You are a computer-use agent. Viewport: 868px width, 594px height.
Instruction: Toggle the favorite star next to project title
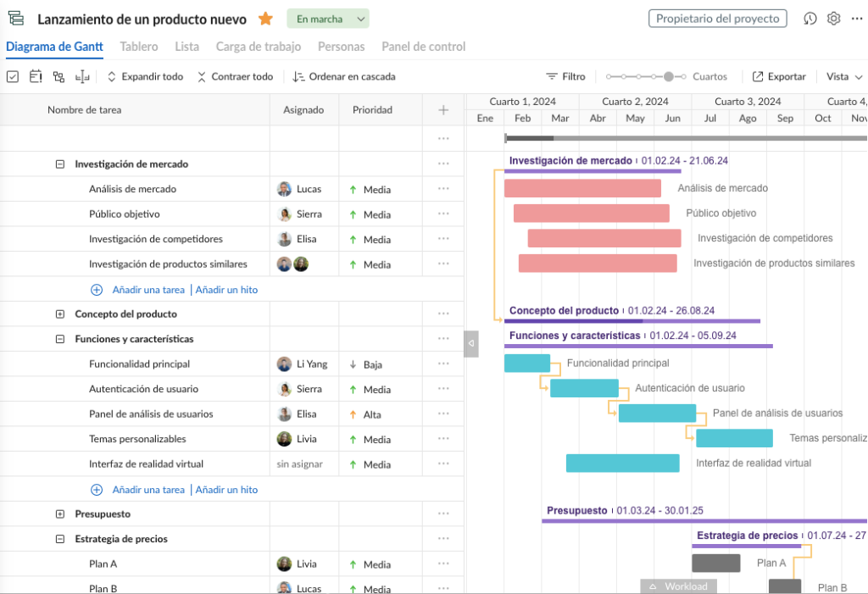265,19
